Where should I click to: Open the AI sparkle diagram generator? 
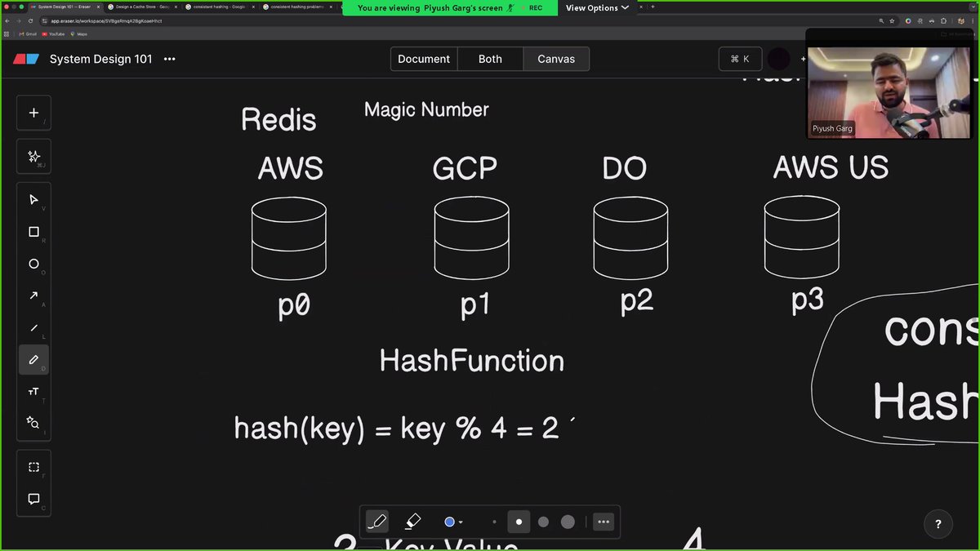[x=33, y=156]
